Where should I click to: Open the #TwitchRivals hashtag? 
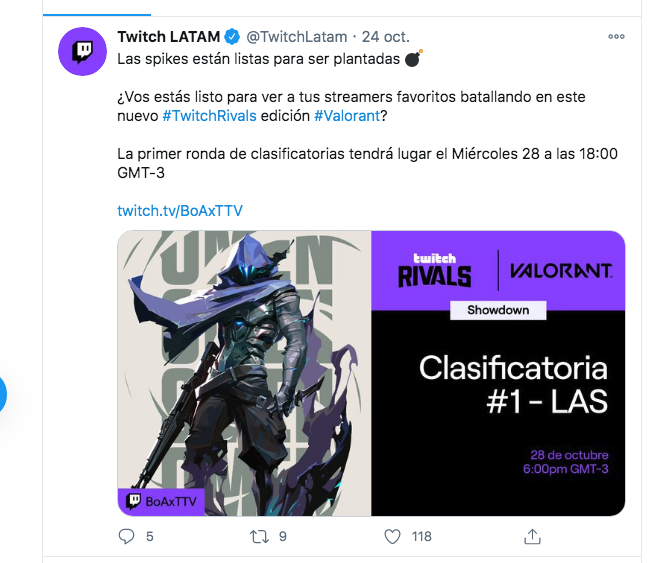click(209, 116)
